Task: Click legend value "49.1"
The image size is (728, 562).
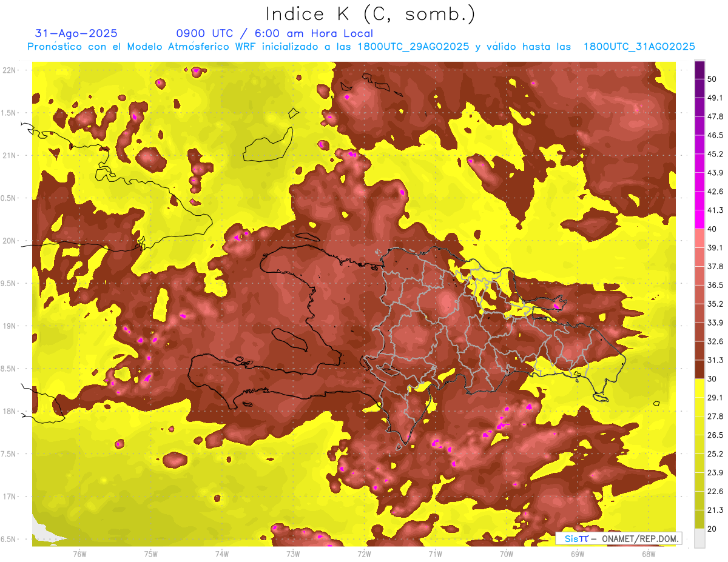Action: 715,98
